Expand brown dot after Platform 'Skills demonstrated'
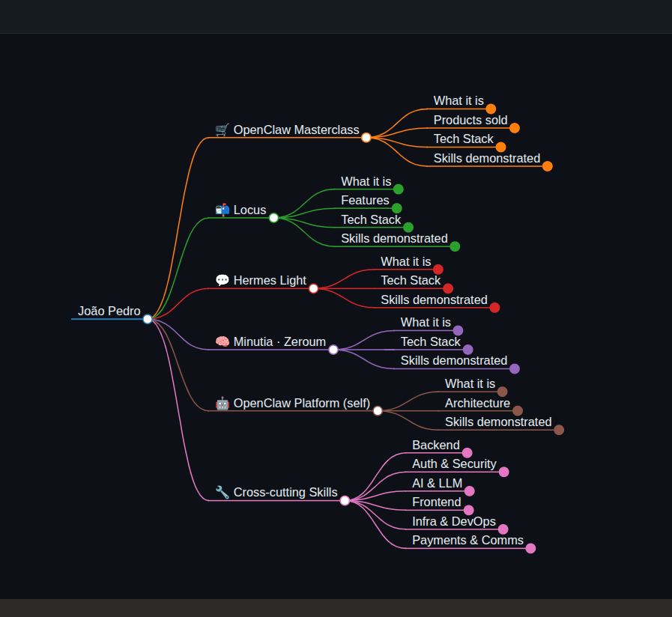The width and height of the screenshot is (672, 617). [x=559, y=430]
